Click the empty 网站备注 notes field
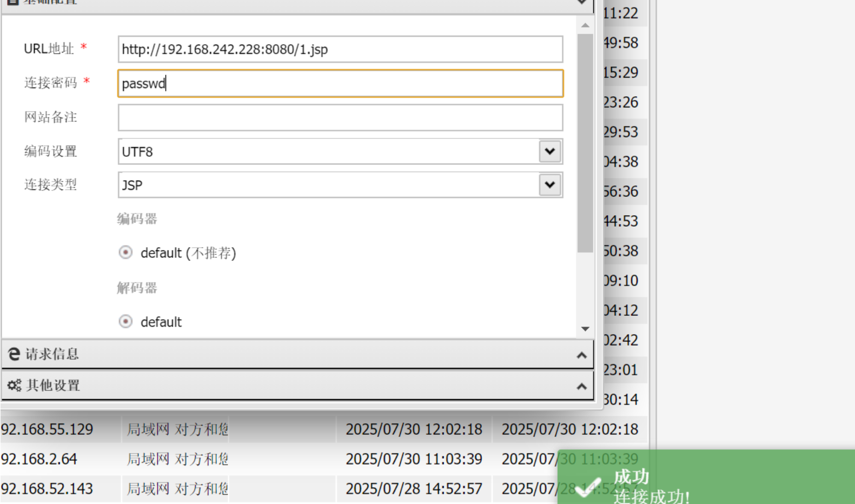855x504 pixels. (x=340, y=117)
